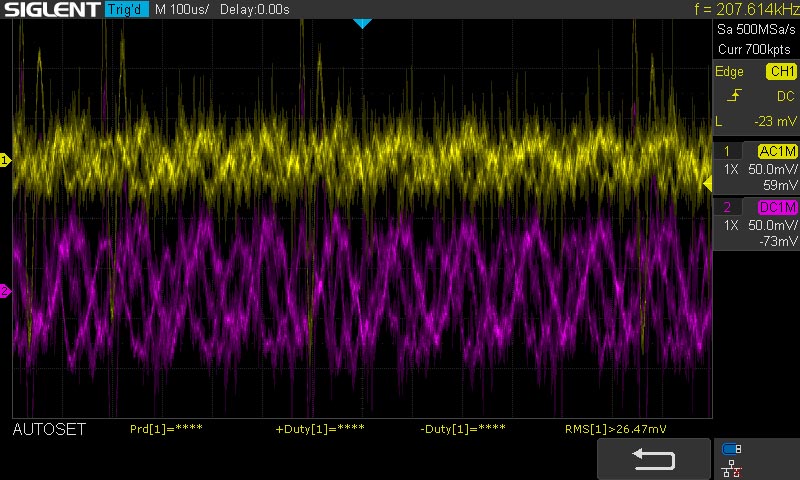
Task: Click the network LAN status icon
Action: [732, 468]
